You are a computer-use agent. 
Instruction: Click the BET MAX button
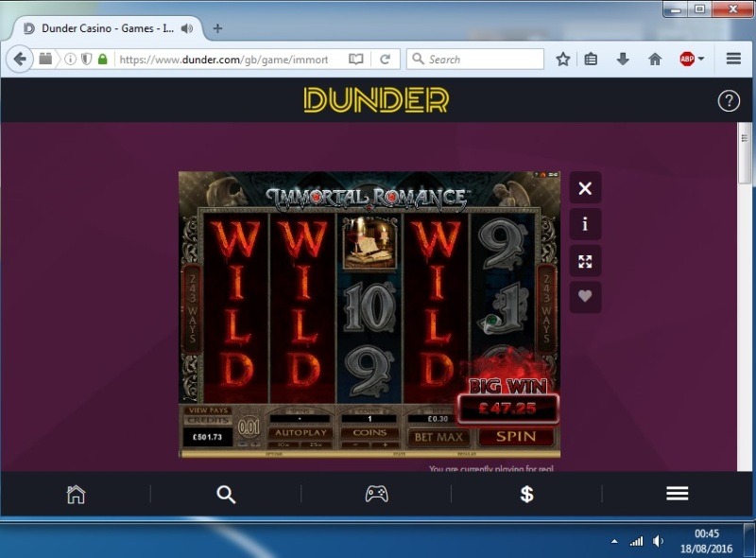coord(438,437)
